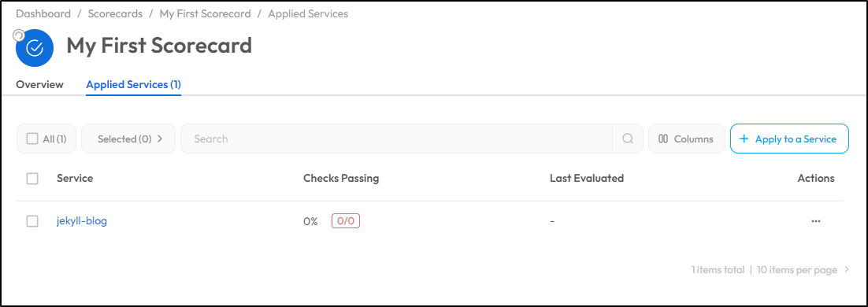Click the search magnifier icon
The height and width of the screenshot is (307, 868).
pos(628,139)
